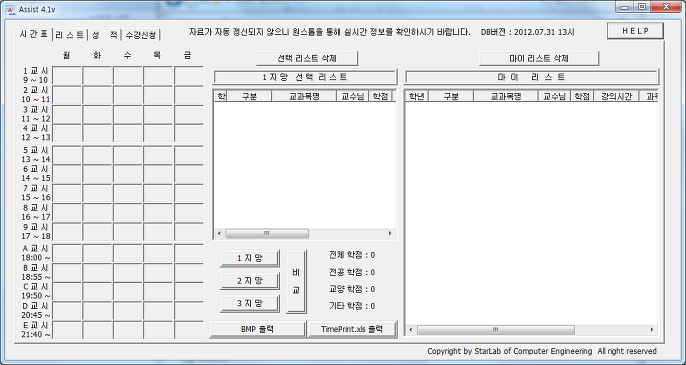Click the Copyright by StarLab text

click(x=542, y=351)
